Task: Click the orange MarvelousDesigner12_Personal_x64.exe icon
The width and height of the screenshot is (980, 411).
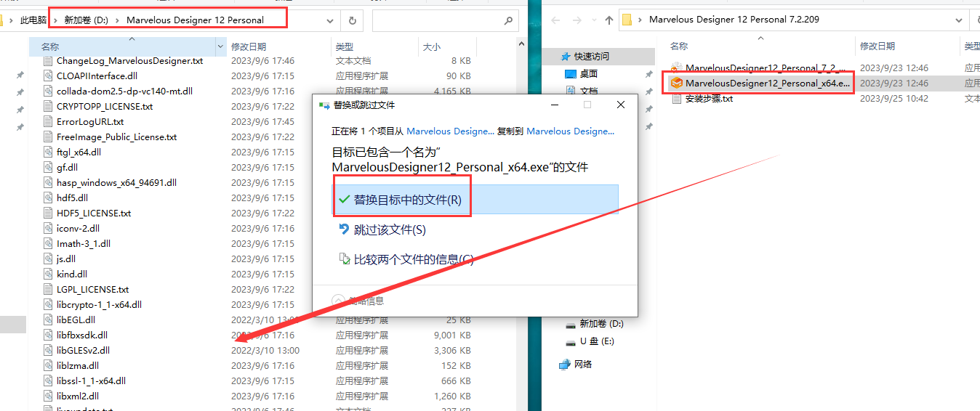Action: 677,84
